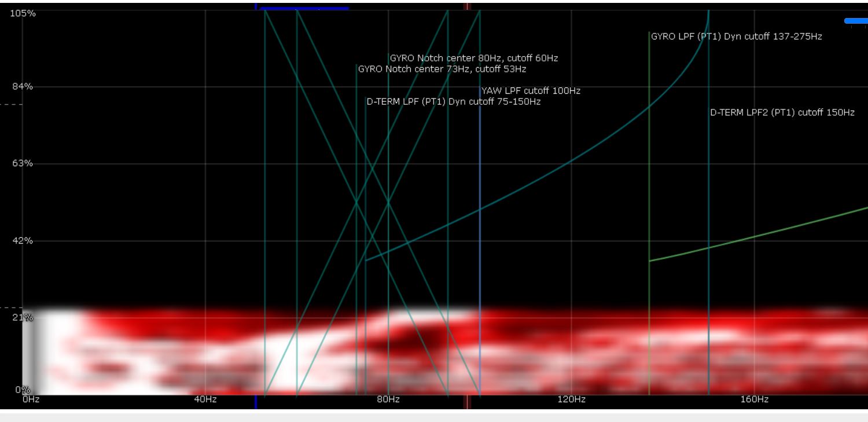Click the GYRO Notch center 80Hz, cutoff 60Hz label
This screenshot has height=422, width=868.
474,58
